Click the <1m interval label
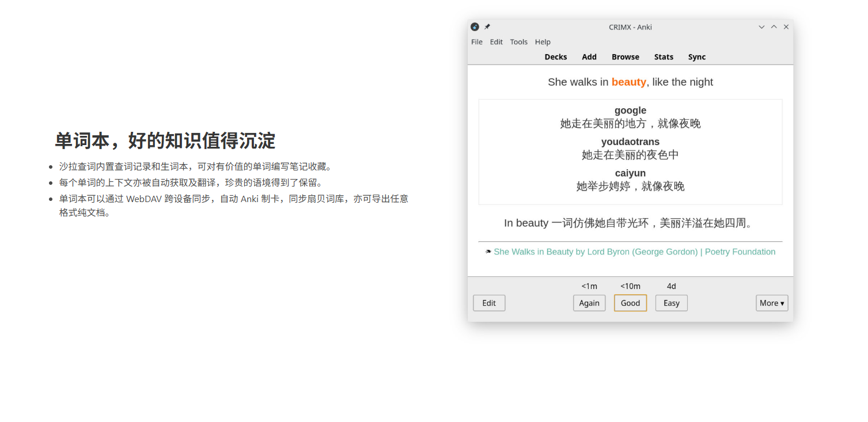Screen dimensions: 868x422 [x=589, y=286]
